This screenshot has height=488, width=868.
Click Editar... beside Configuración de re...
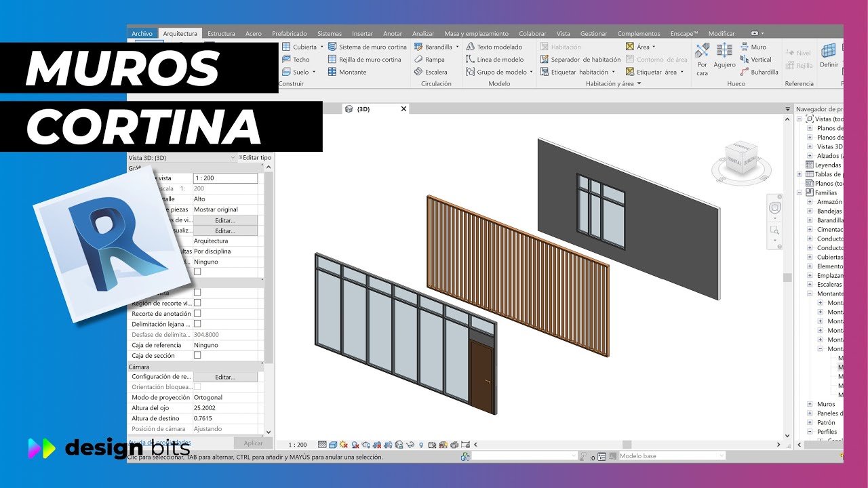(x=225, y=377)
